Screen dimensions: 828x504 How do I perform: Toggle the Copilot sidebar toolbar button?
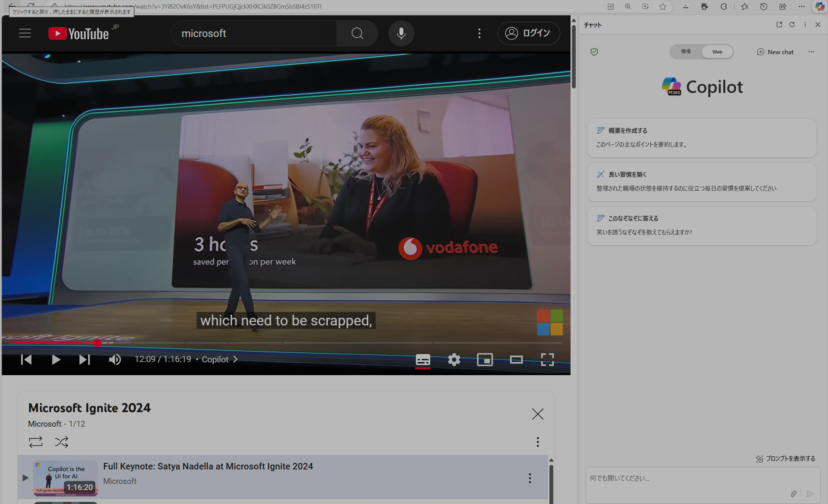pos(819,7)
